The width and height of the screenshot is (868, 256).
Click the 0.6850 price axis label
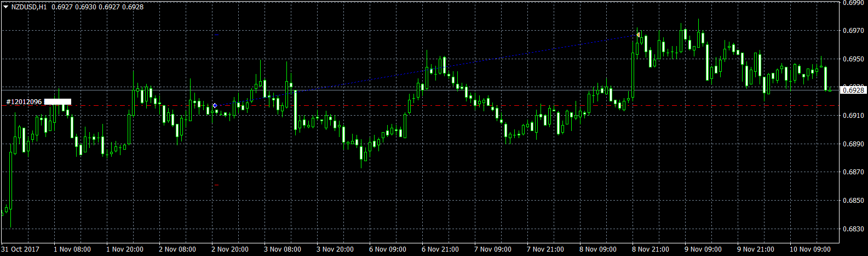coord(853,201)
